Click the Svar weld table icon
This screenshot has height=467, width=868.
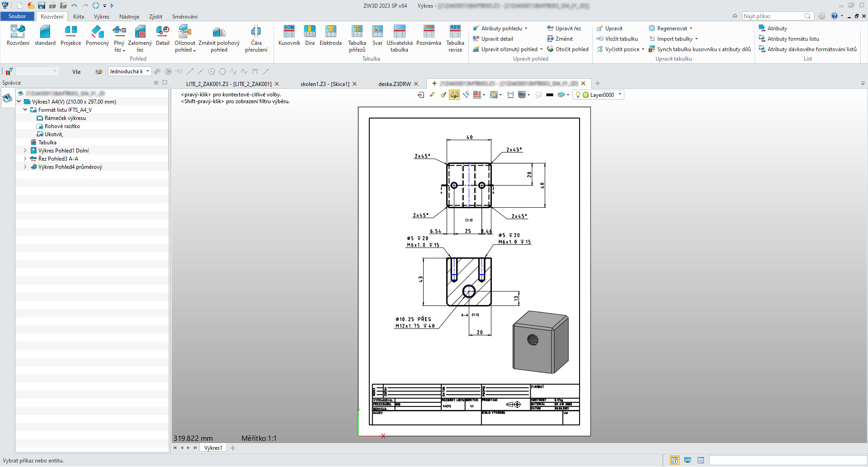click(377, 36)
